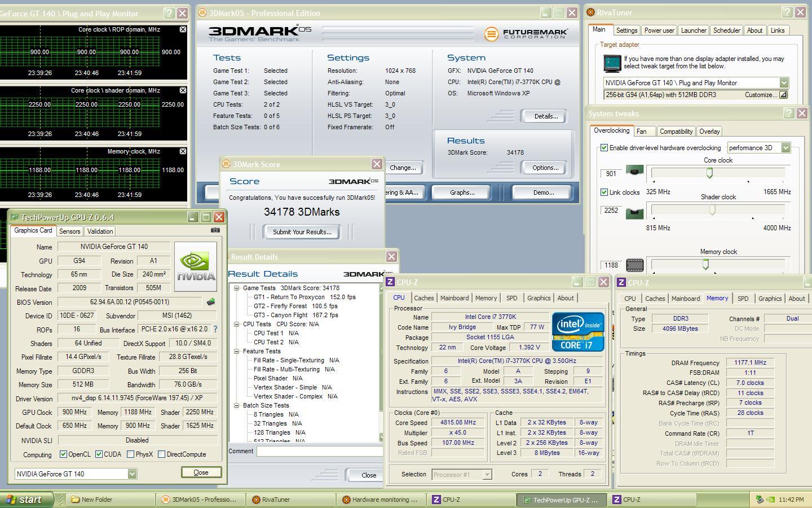Click Memory clock slider thumb
Screen dimensions: 812x508
pyautogui.click(x=705, y=264)
